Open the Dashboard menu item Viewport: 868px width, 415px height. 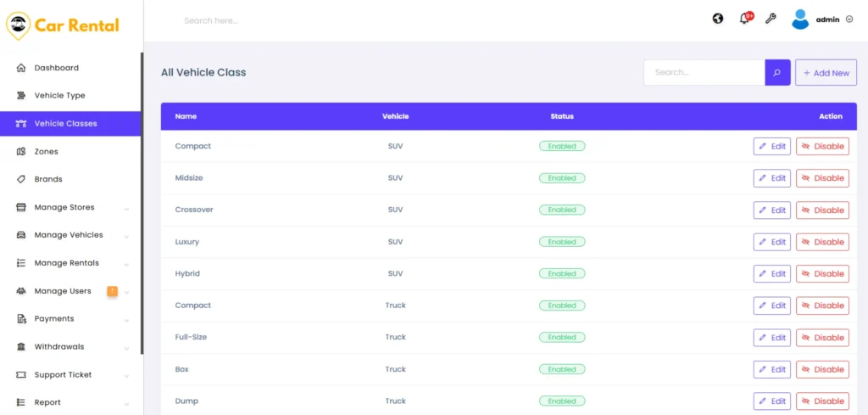click(x=56, y=68)
